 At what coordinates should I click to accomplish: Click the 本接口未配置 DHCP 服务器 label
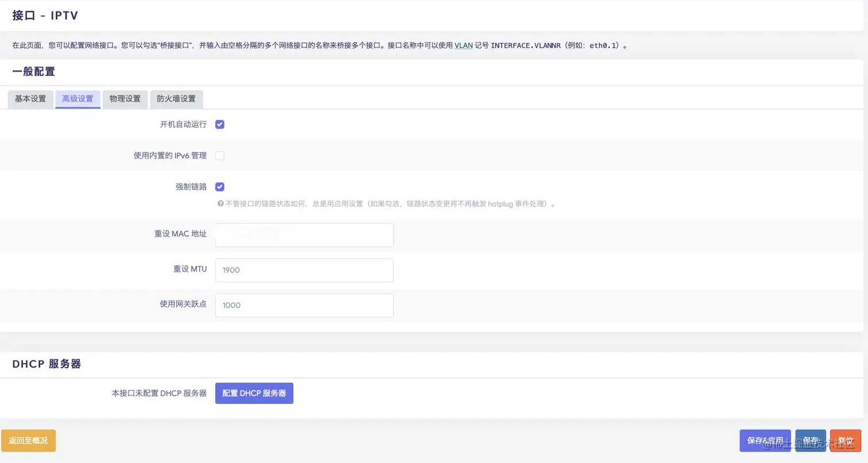tap(159, 394)
